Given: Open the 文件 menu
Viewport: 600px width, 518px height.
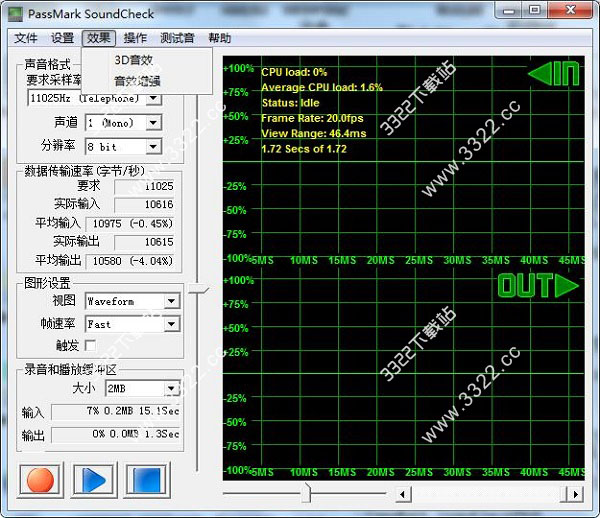Looking at the screenshot, I should click(26, 38).
